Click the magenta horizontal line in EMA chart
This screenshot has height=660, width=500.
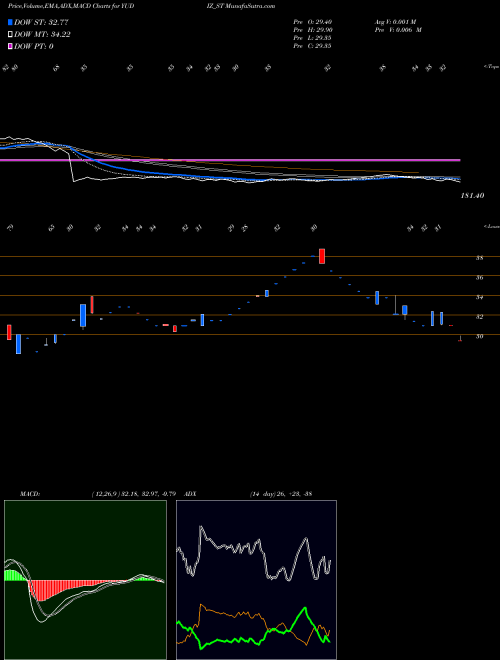pos(230,160)
